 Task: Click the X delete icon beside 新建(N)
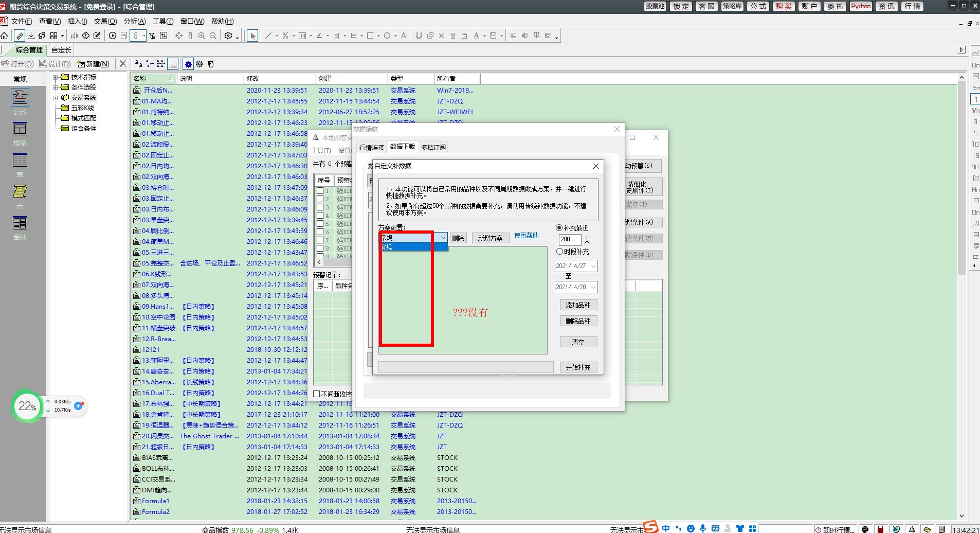click(122, 64)
